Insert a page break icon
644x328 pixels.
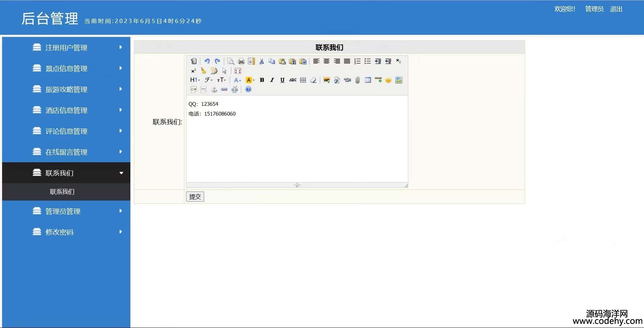point(204,89)
